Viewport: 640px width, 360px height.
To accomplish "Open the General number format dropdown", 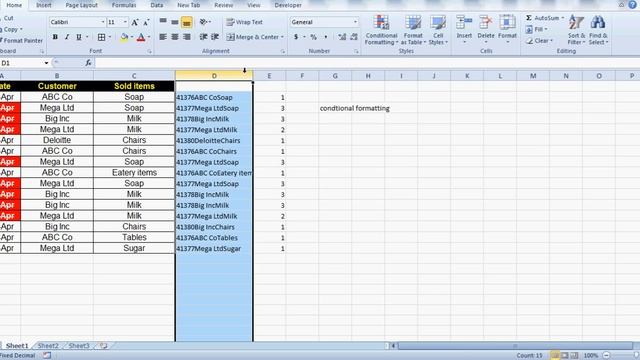I will click(355, 22).
